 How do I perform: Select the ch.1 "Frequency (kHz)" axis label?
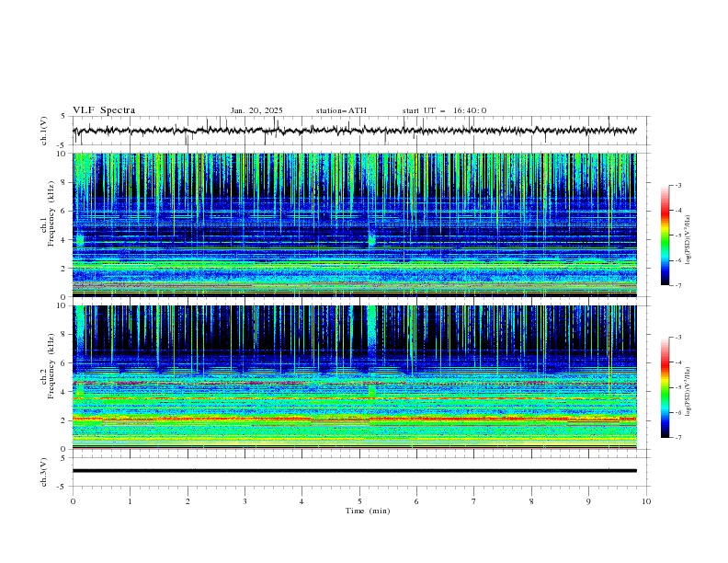click(x=51, y=213)
